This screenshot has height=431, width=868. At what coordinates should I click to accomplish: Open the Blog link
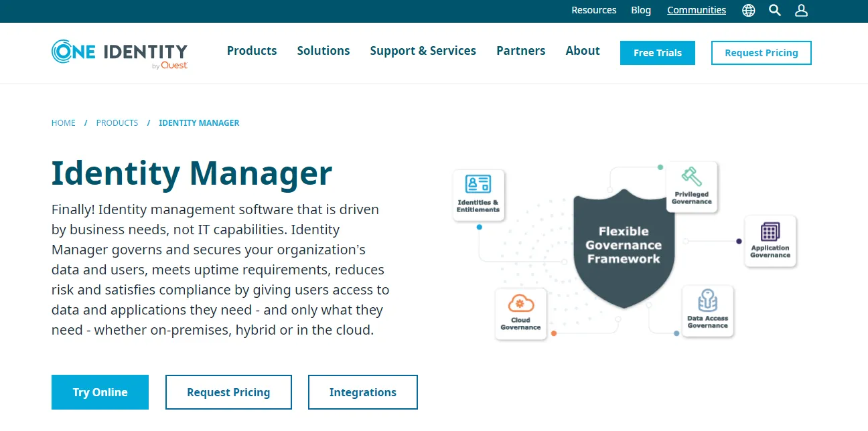click(x=641, y=10)
